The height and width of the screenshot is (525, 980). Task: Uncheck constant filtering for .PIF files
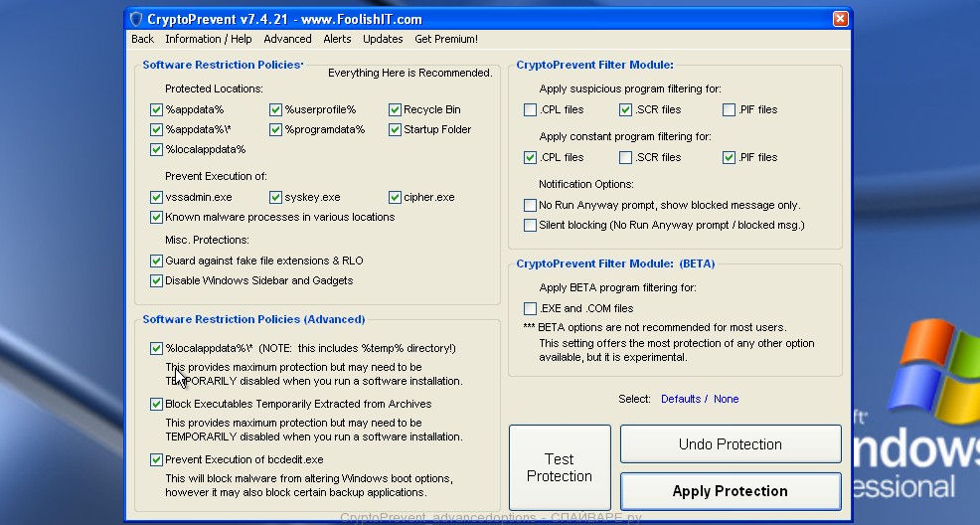click(x=729, y=157)
